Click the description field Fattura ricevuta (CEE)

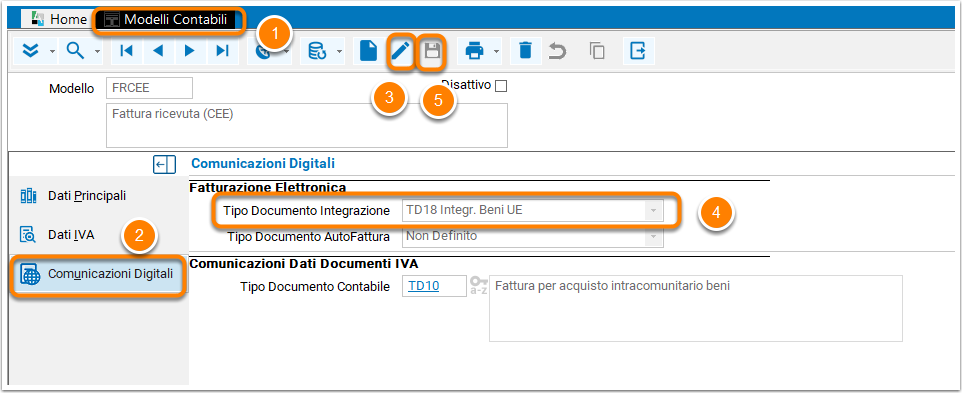[307, 125]
